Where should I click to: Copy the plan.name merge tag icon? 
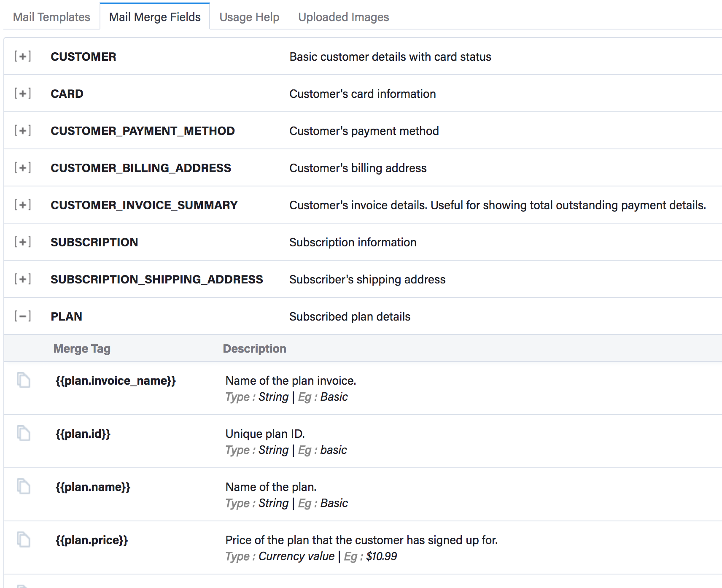pos(24,486)
